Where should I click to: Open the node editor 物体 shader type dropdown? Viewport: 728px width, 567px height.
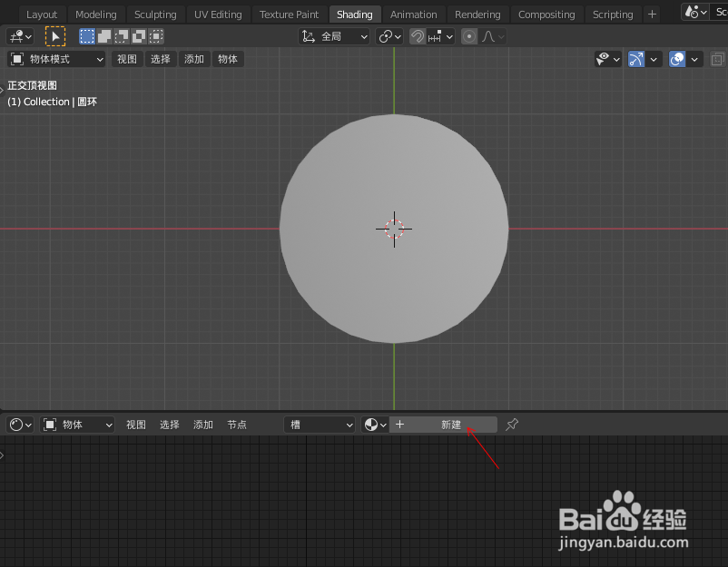tap(77, 425)
